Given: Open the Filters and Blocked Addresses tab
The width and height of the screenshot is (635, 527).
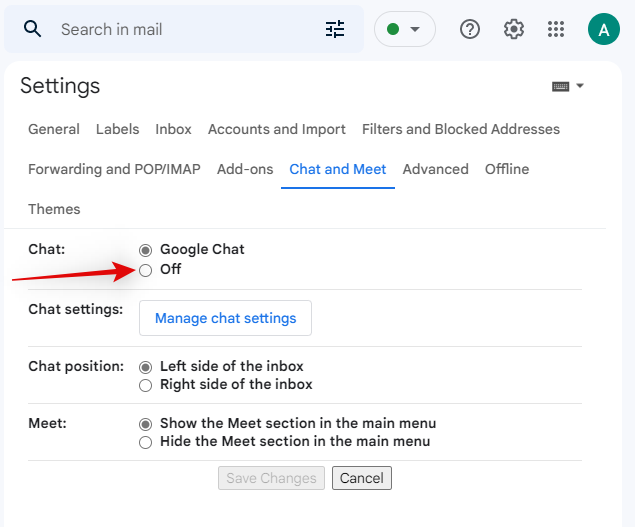Looking at the screenshot, I should pyautogui.click(x=460, y=129).
